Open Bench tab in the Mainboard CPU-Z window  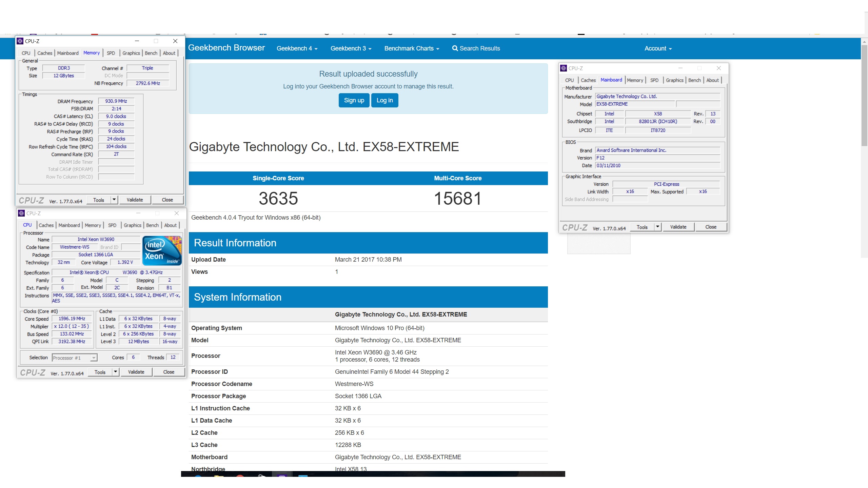pyautogui.click(x=694, y=80)
